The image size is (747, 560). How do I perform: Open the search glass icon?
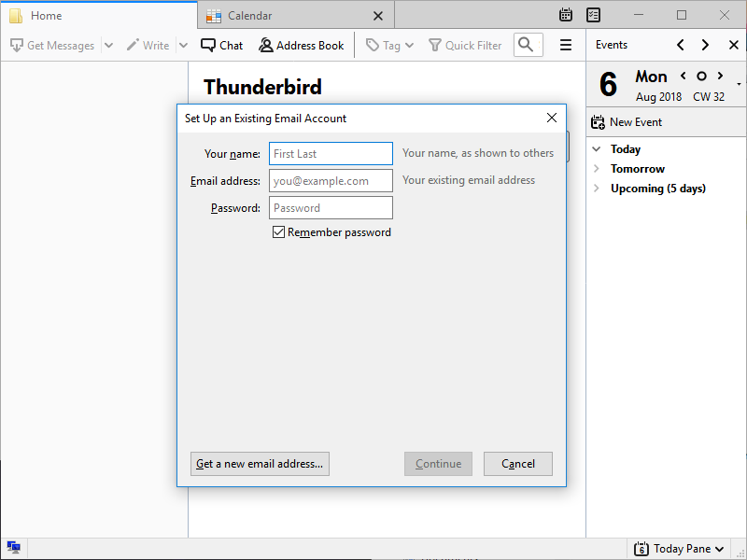coord(528,44)
